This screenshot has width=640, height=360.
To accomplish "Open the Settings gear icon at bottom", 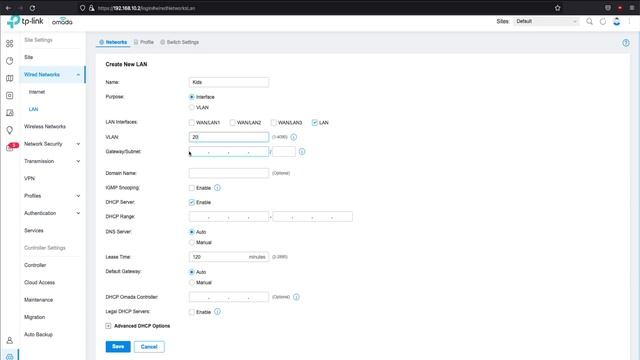I will tap(9, 356).
